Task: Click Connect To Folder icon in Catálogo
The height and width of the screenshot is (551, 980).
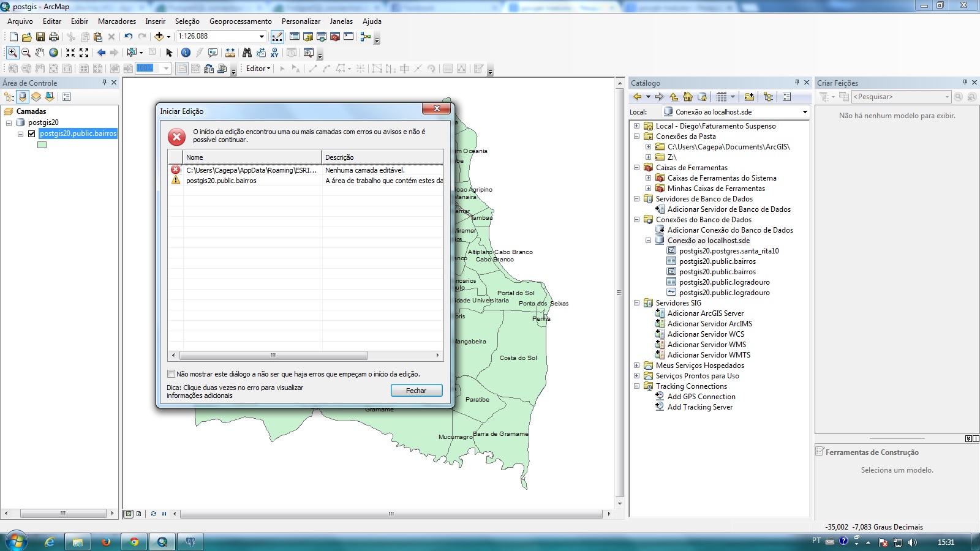Action: click(749, 97)
